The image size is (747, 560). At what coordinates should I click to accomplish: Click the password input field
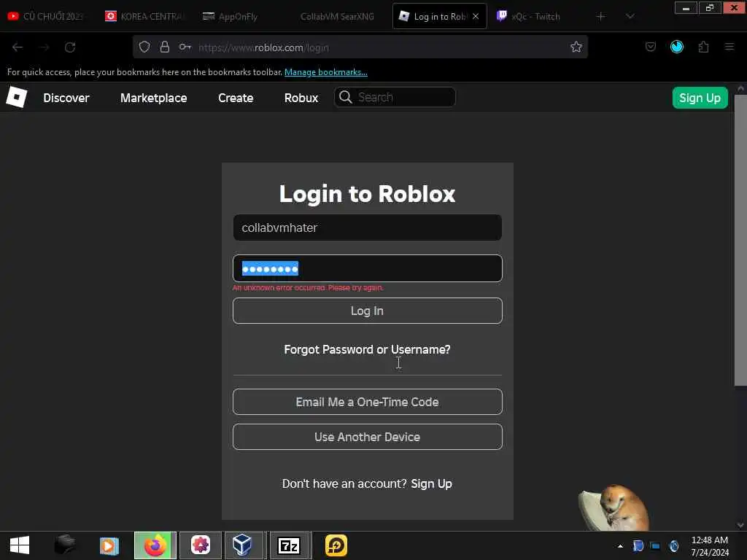coord(368,268)
